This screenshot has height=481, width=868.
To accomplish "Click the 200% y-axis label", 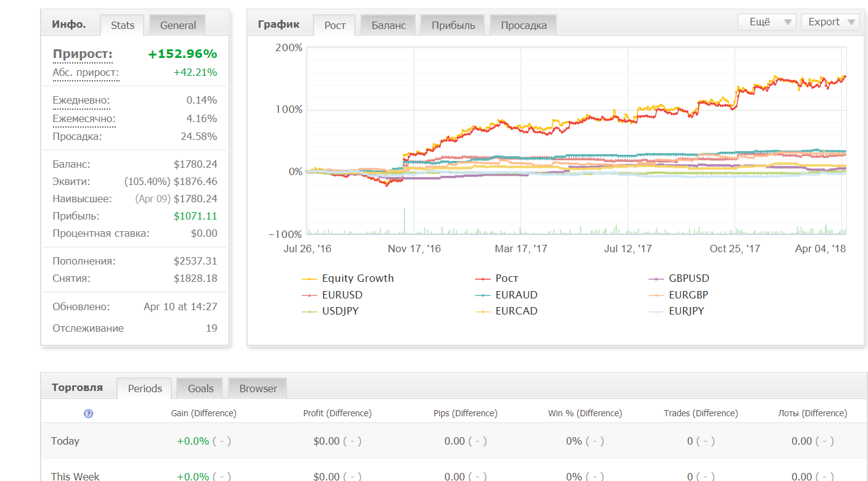I will (x=288, y=47).
